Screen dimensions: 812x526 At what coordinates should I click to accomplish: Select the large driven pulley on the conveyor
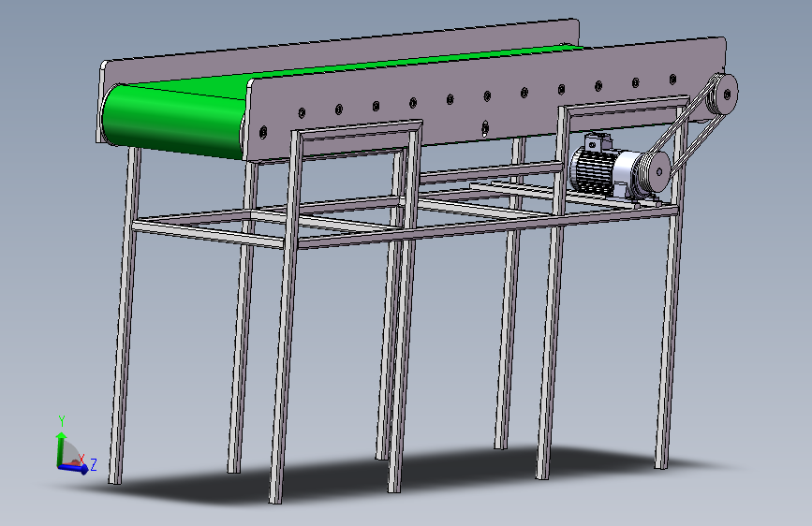(722, 95)
